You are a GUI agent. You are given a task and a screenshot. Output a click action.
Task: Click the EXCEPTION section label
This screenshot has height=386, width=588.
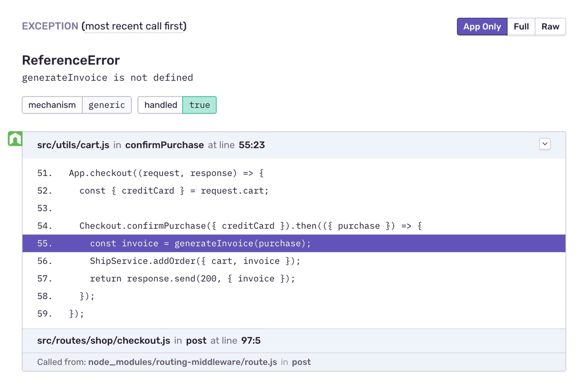[x=50, y=26]
